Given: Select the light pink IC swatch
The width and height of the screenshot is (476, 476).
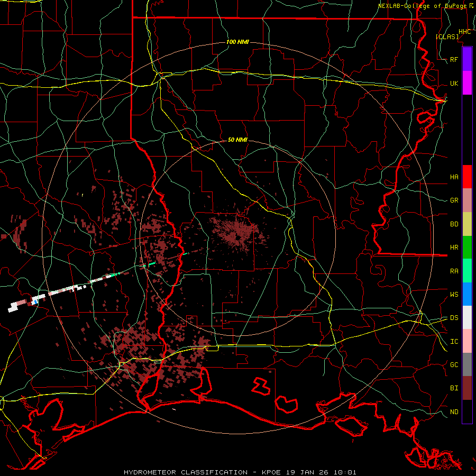Looking at the screenshot, I should point(467,341).
